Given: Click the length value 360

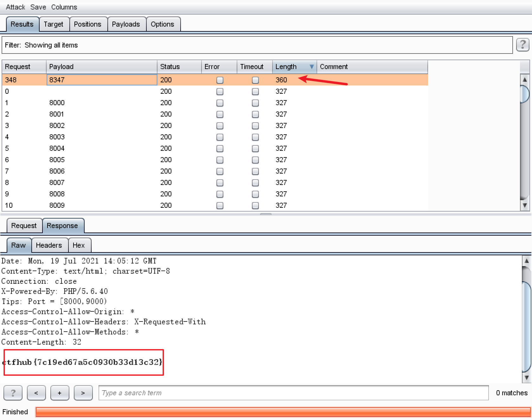Looking at the screenshot, I should tap(281, 80).
